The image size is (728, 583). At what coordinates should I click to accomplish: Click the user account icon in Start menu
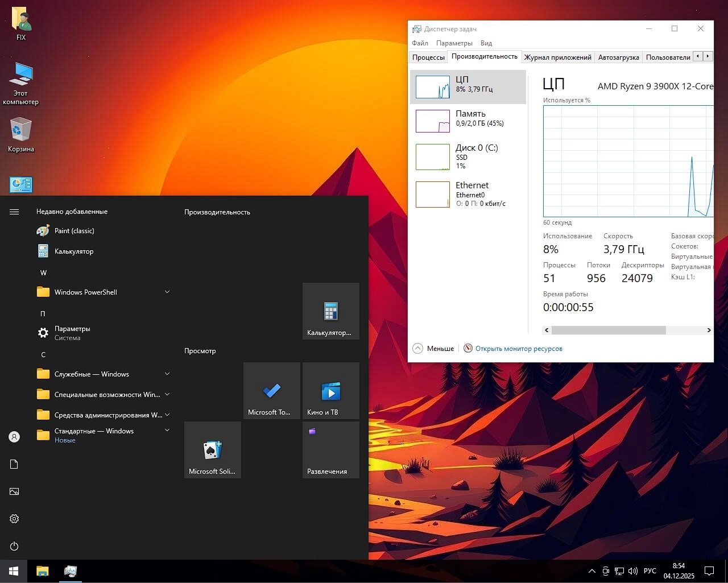click(x=14, y=436)
